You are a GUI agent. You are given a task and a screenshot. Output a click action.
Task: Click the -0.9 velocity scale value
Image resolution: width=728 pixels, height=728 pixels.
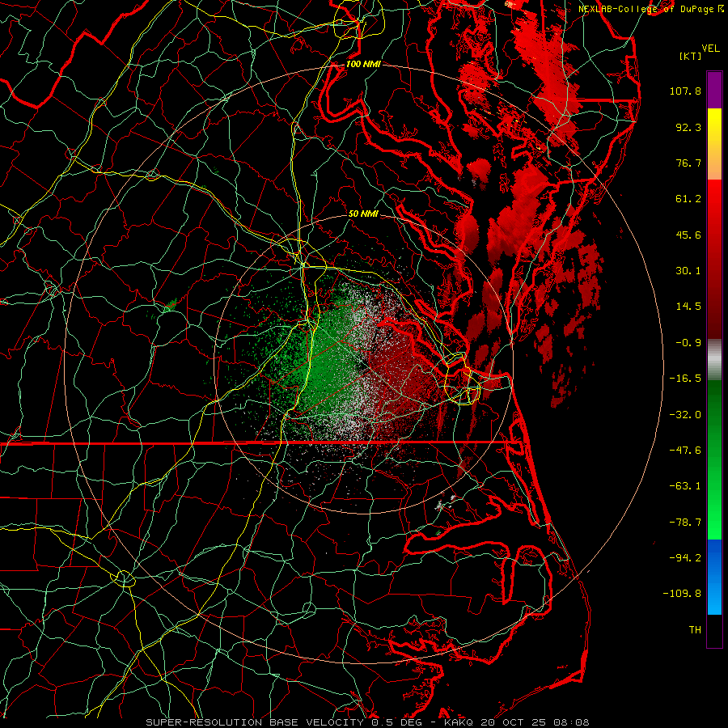(x=688, y=343)
